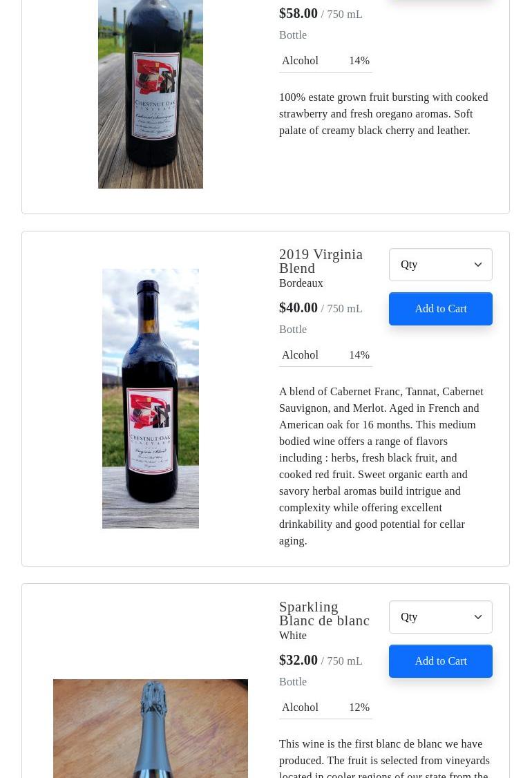This screenshot has width=532, height=778.
Task: Open the "Sparkling Blanc de blanc" title
Action: [324, 614]
